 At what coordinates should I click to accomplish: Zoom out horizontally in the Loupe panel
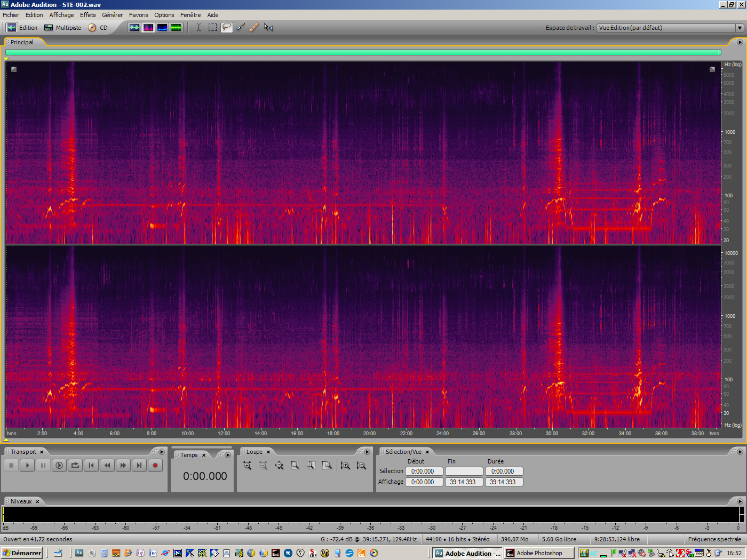(263, 466)
